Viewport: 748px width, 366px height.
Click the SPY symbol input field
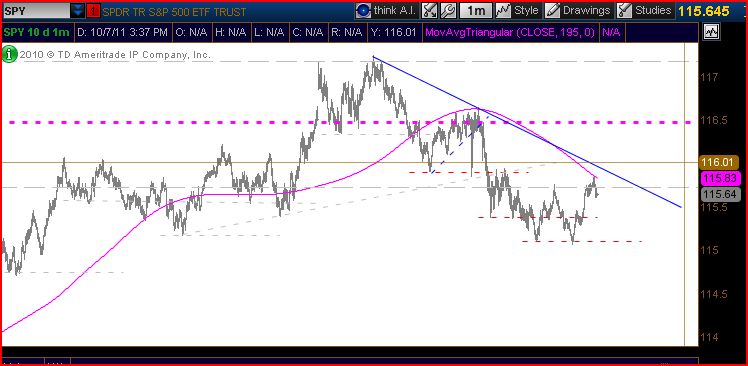[x=36, y=10]
